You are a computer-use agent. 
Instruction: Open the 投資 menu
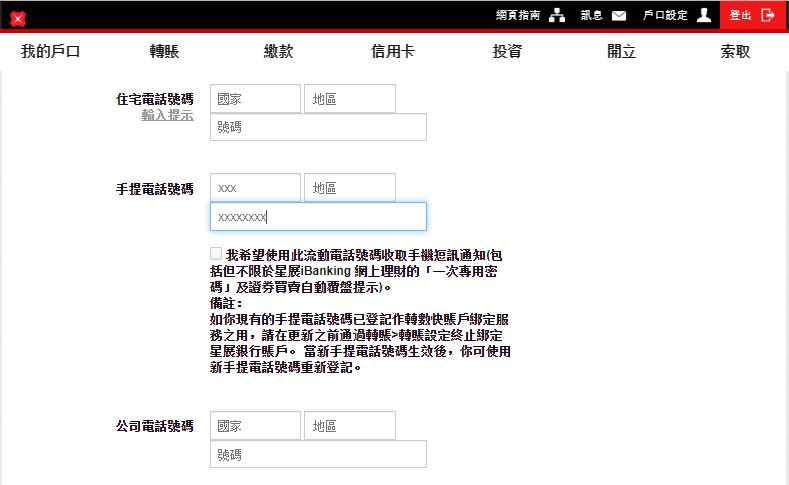coord(507,52)
